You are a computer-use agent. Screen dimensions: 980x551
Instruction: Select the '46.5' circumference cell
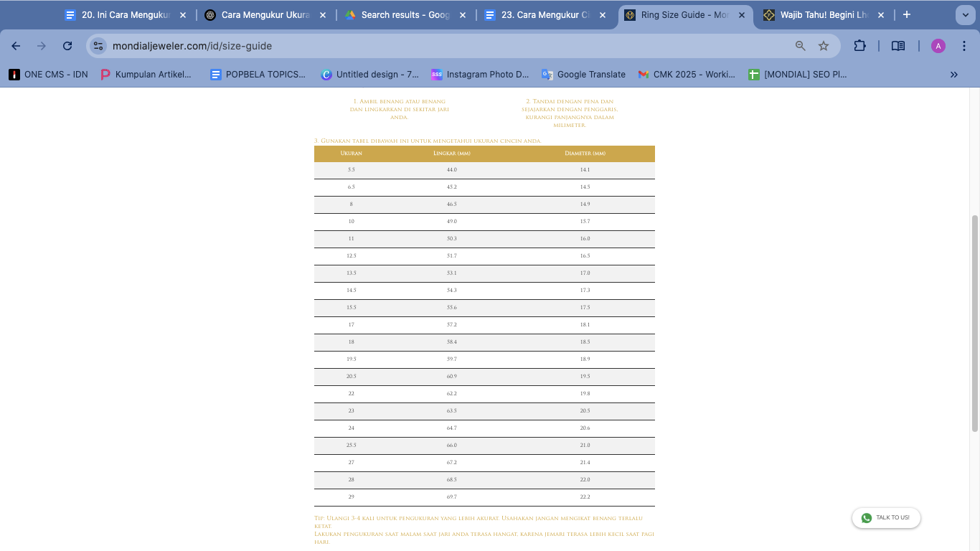point(452,204)
